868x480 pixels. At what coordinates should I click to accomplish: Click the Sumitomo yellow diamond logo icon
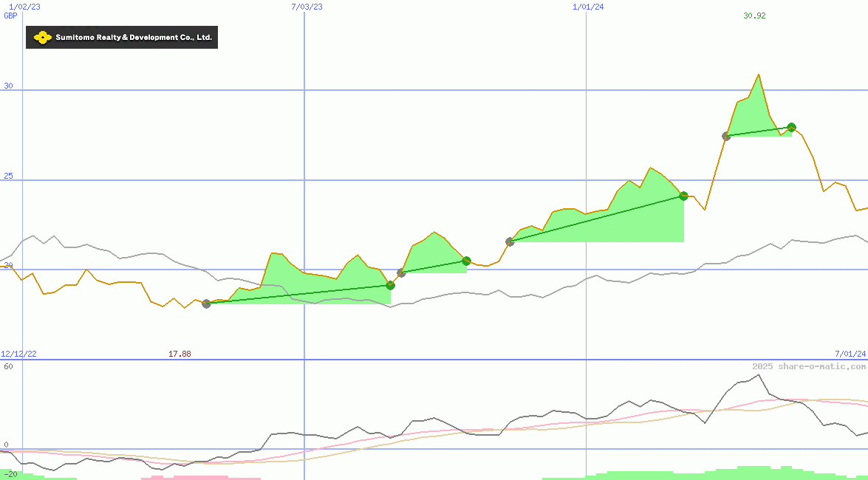pos(42,37)
